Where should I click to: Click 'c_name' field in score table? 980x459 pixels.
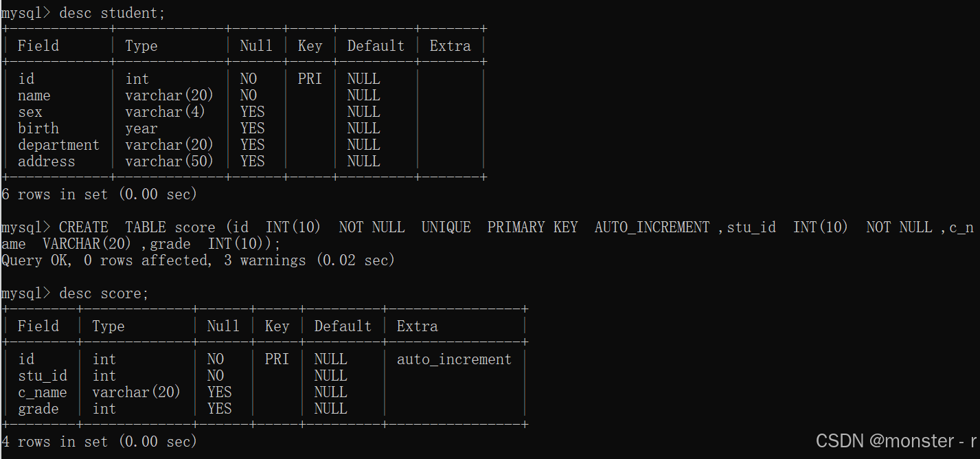coord(43,392)
